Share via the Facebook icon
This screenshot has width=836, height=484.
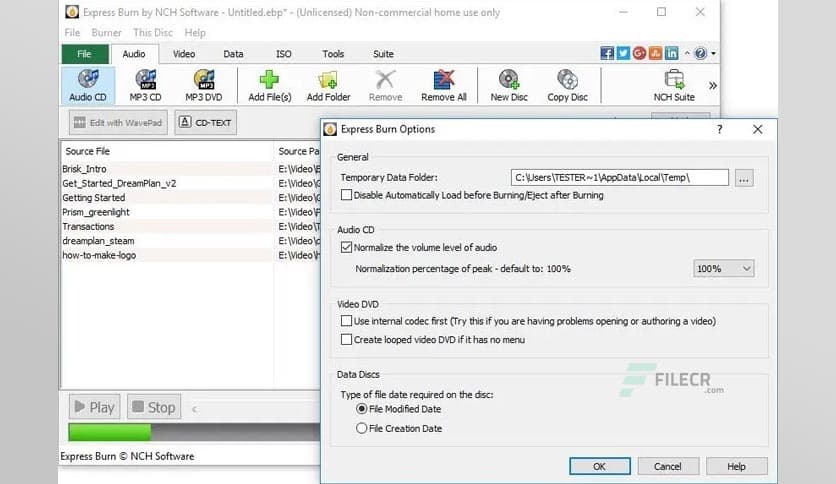coord(607,53)
